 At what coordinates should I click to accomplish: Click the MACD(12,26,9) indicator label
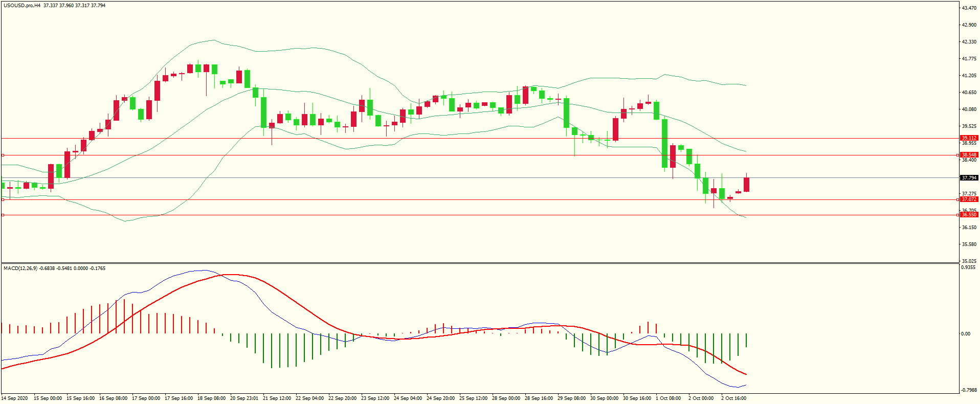pyautogui.click(x=20, y=268)
